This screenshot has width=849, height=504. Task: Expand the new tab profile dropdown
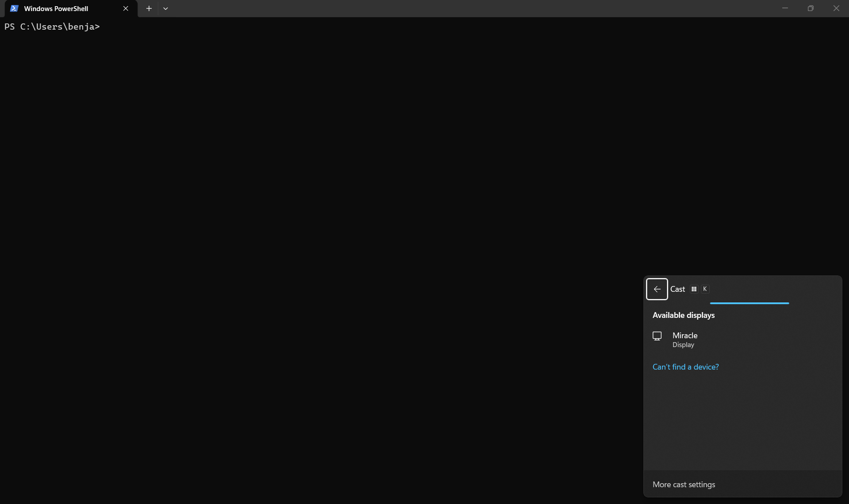tap(165, 8)
